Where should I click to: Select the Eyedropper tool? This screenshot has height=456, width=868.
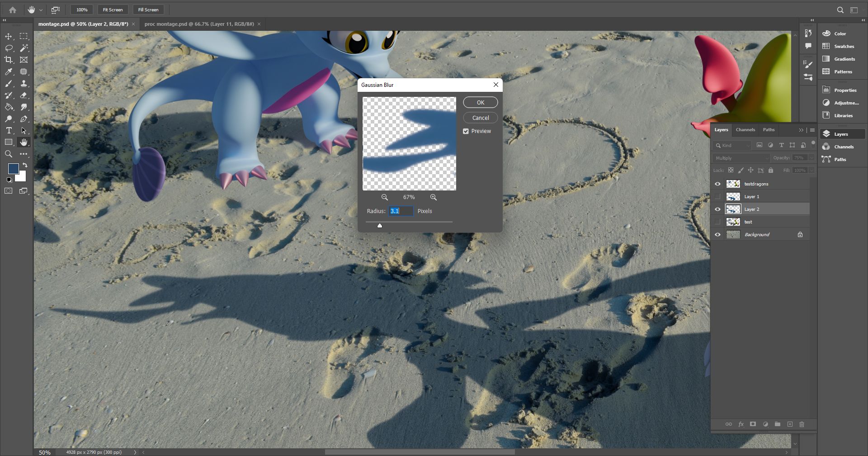tap(9, 71)
